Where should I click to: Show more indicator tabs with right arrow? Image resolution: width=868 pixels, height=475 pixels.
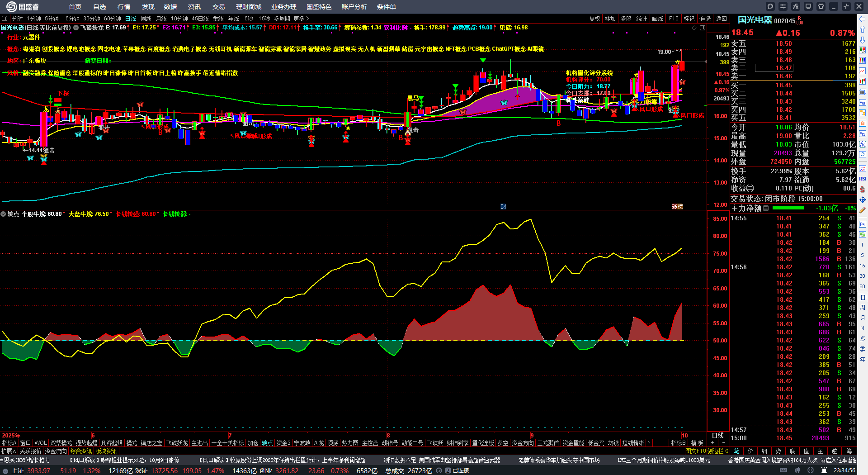[x=649, y=443]
